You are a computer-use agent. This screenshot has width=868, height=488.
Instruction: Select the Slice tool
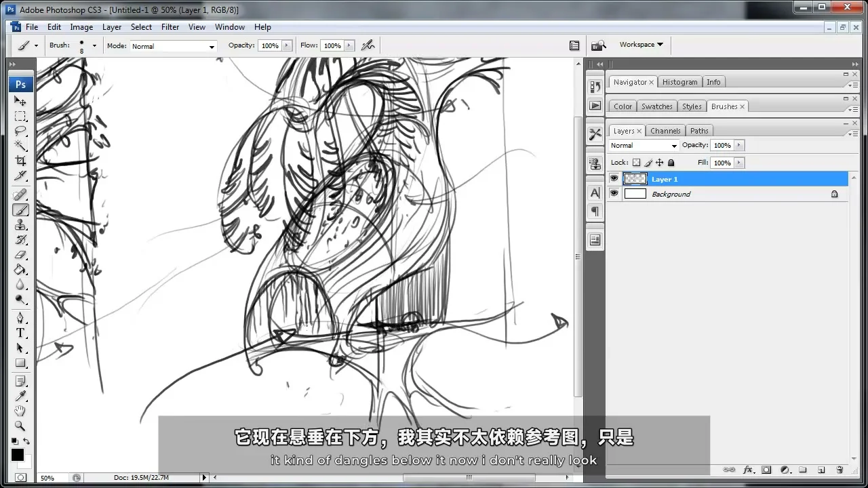(x=20, y=176)
